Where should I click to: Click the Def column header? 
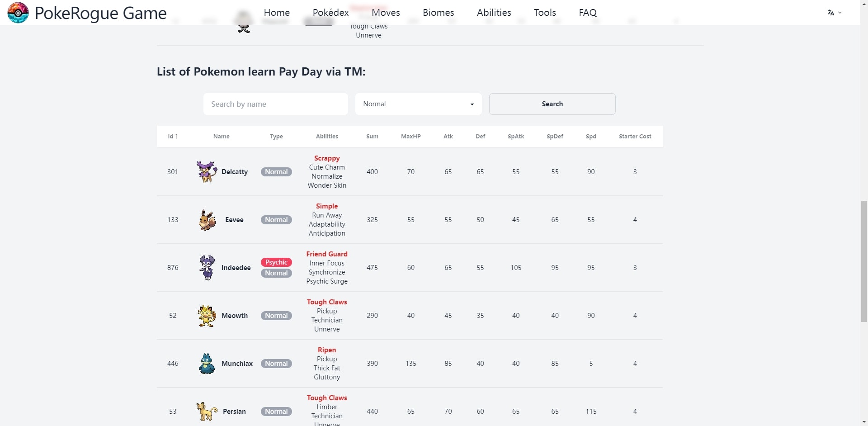(480, 137)
